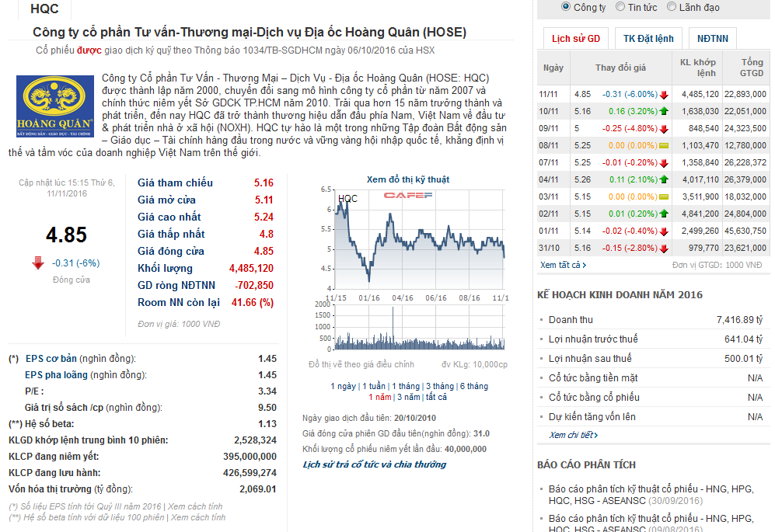
Task: Click the HQC price chart
Action: click(419, 239)
